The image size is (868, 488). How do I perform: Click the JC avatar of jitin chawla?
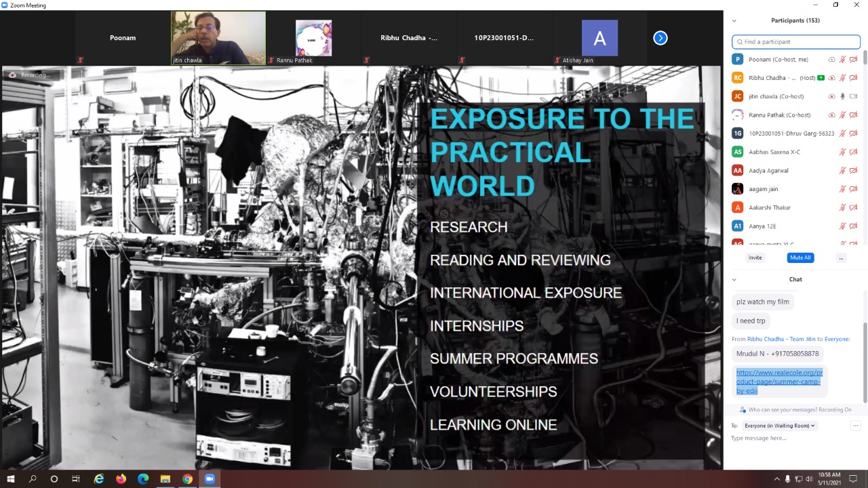pyautogui.click(x=738, y=96)
